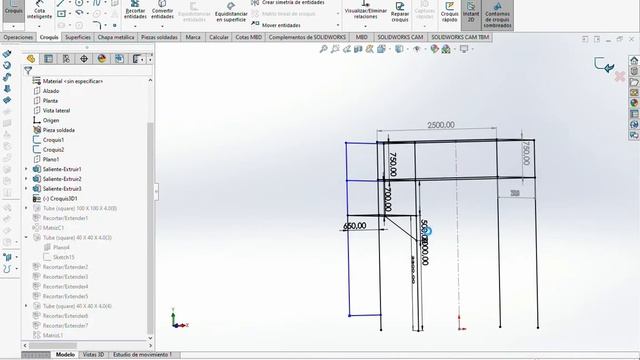Select the Cota inteligente dimension tool
Screen dimensions: 640x360
[x=40, y=11]
